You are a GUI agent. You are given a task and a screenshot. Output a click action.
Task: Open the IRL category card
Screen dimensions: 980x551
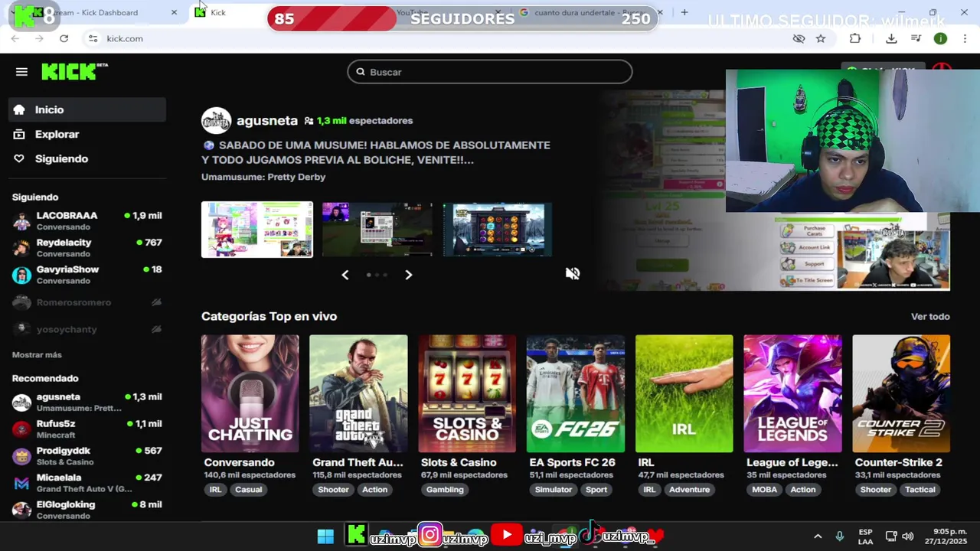[x=684, y=393]
